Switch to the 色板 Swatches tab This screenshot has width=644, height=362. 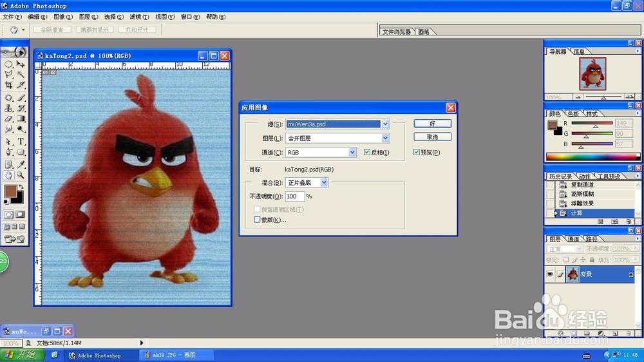(573, 114)
